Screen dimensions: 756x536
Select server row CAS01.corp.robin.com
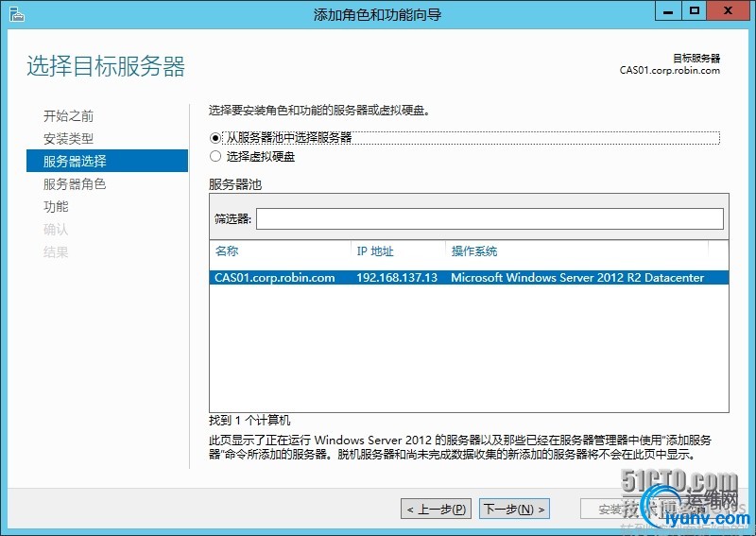click(x=469, y=277)
